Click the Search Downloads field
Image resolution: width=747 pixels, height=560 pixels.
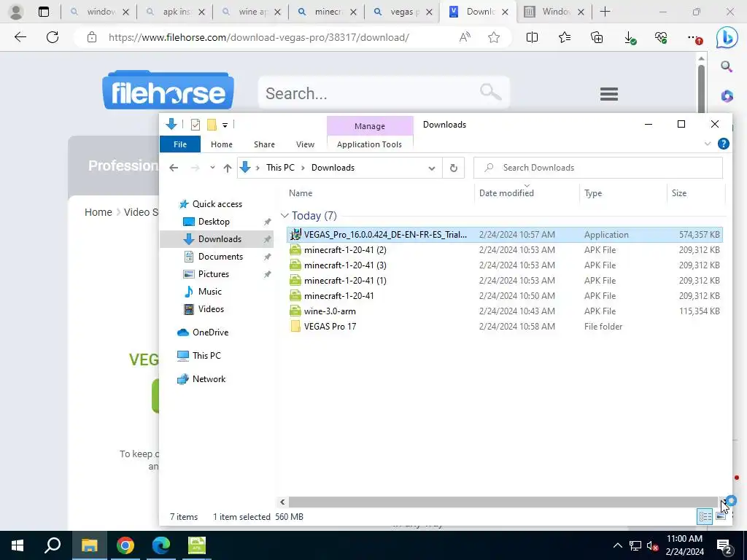pos(598,168)
